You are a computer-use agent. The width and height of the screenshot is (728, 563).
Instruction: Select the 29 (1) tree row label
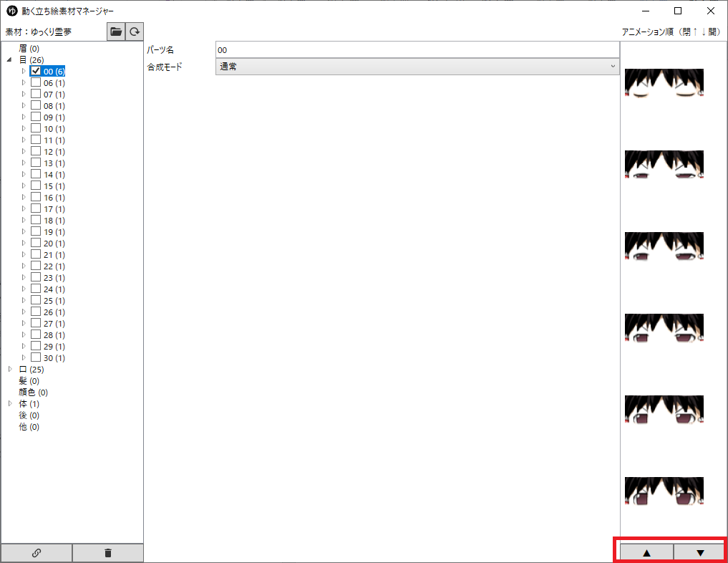pos(54,347)
